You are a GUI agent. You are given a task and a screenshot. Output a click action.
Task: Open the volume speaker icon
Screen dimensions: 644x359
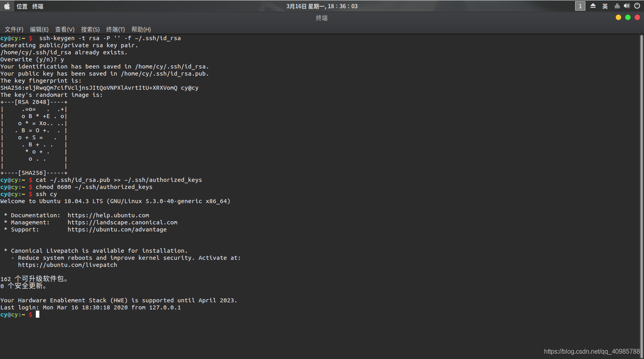tap(627, 6)
